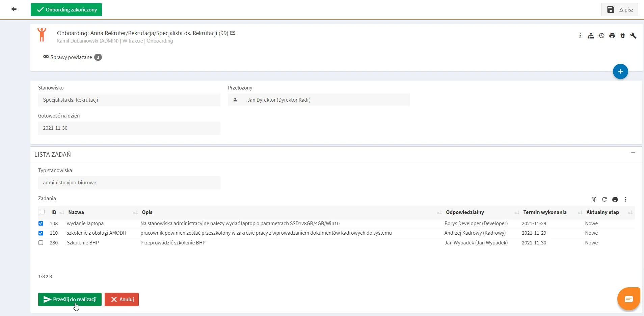Uncheck the wydanie laptopa task checkbox

[x=41, y=223]
